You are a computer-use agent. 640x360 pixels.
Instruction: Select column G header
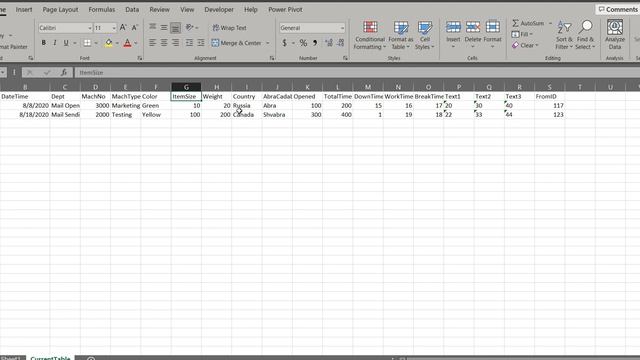[x=186, y=87]
